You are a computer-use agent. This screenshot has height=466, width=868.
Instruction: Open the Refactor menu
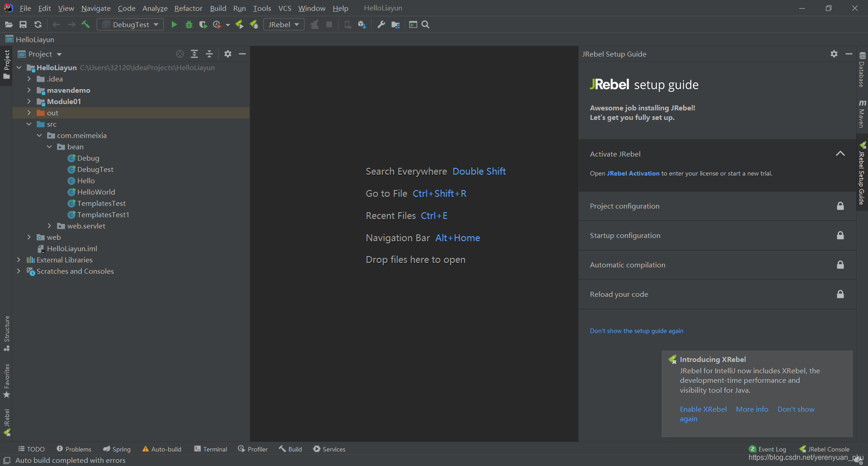(189, 8)
